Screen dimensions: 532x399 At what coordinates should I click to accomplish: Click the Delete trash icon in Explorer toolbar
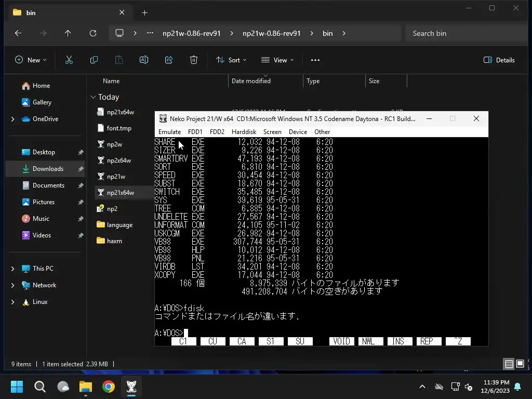[x=194, y=60]
